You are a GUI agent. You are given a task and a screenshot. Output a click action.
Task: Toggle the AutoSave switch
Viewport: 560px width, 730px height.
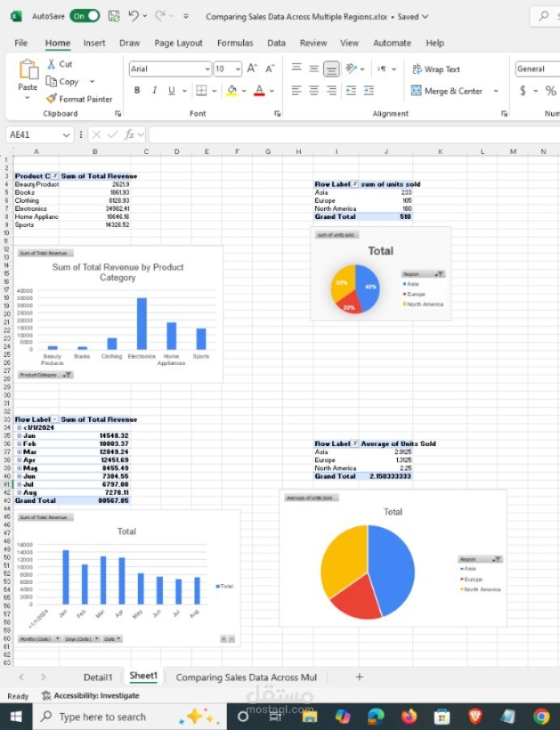click(84, 16)
